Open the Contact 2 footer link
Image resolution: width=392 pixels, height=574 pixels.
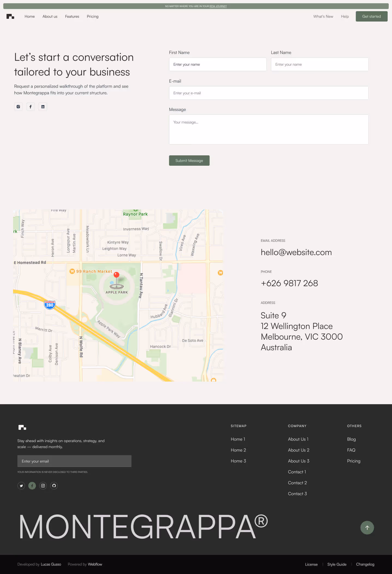(298, 483)
